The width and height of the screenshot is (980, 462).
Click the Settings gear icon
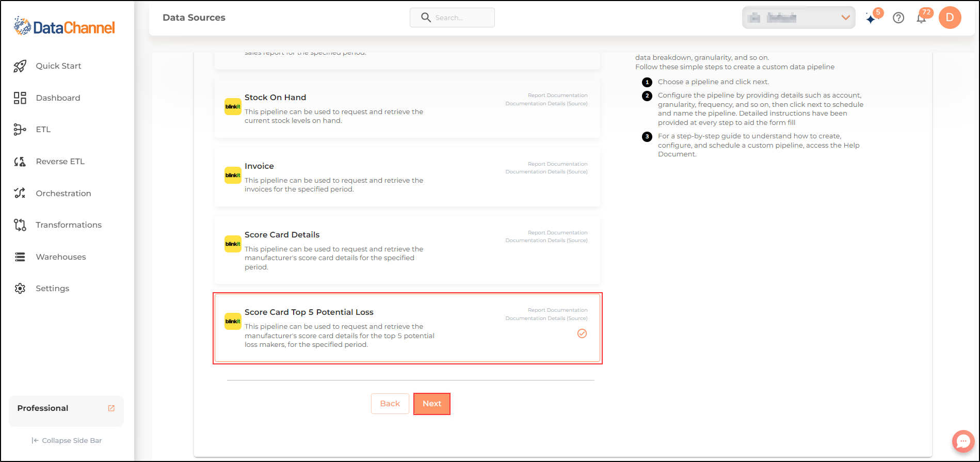20,289
